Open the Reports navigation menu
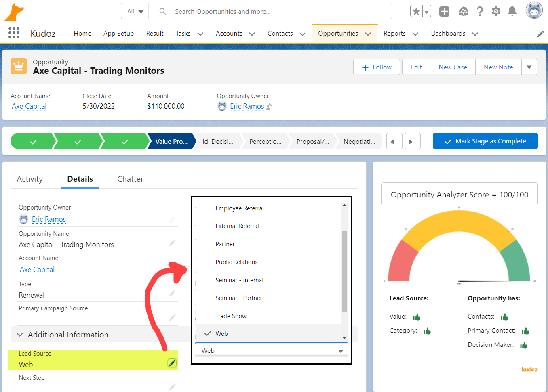The height and width of the screenshot is (392, 548). [x=400, y=34]
